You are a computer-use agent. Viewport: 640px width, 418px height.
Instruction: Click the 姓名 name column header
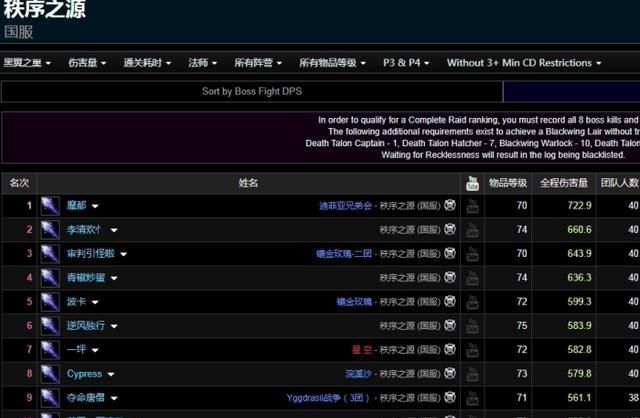click(248, 183)
